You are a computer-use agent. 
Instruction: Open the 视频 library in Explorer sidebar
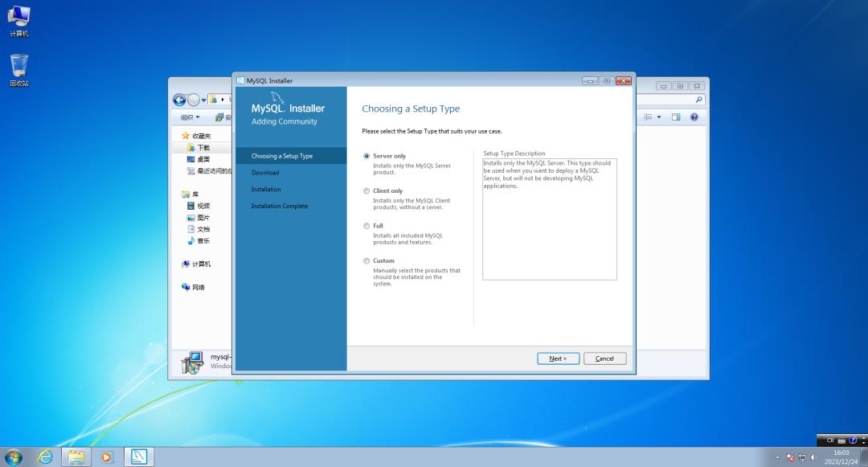pyautogui.click(x=199, y=206)
